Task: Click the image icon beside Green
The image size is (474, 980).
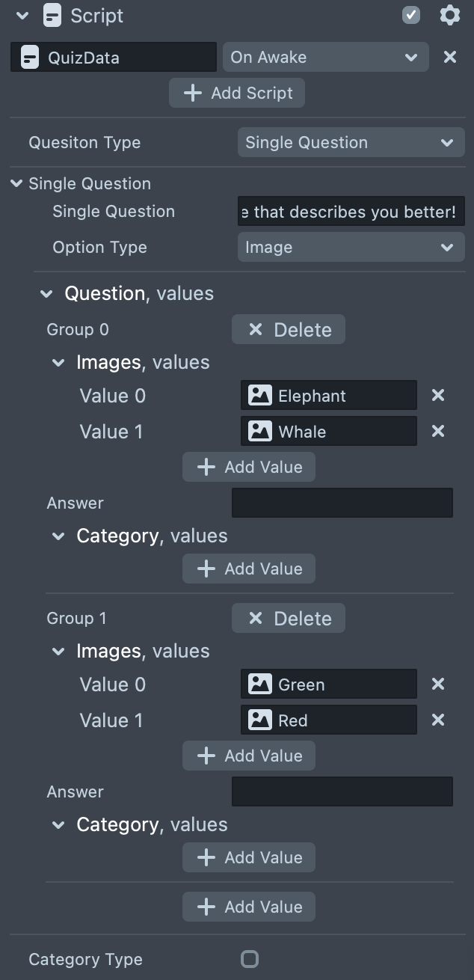Action: [259, 684]
